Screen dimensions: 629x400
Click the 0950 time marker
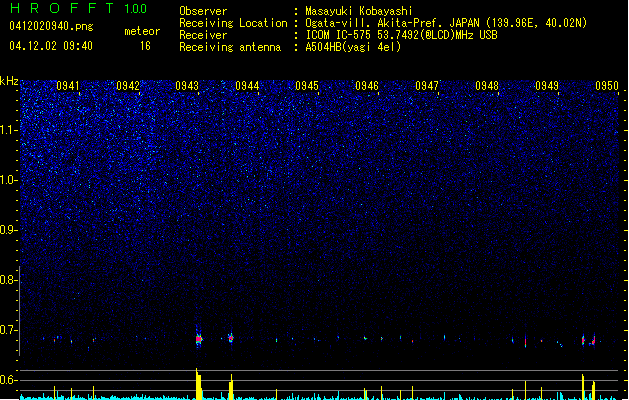point(607,86)
